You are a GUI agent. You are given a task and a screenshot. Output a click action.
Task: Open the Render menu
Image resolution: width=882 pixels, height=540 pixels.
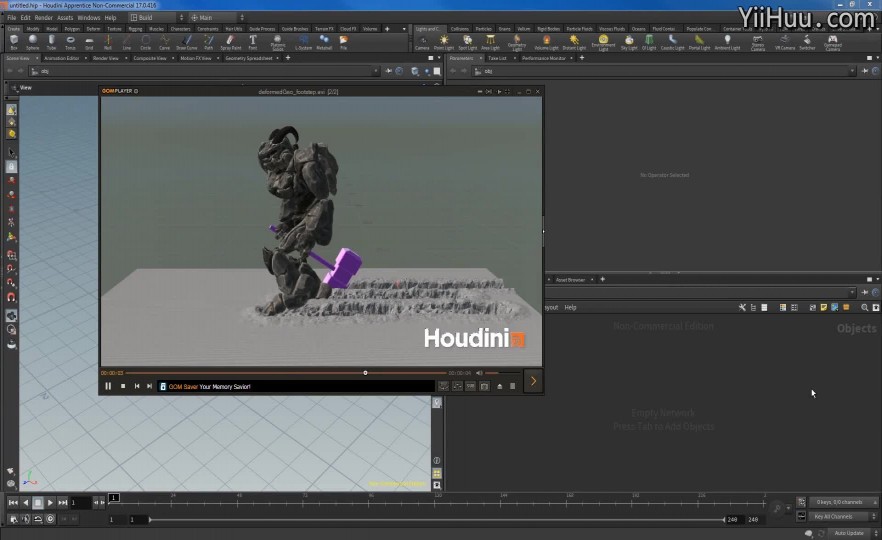[43, 17]
